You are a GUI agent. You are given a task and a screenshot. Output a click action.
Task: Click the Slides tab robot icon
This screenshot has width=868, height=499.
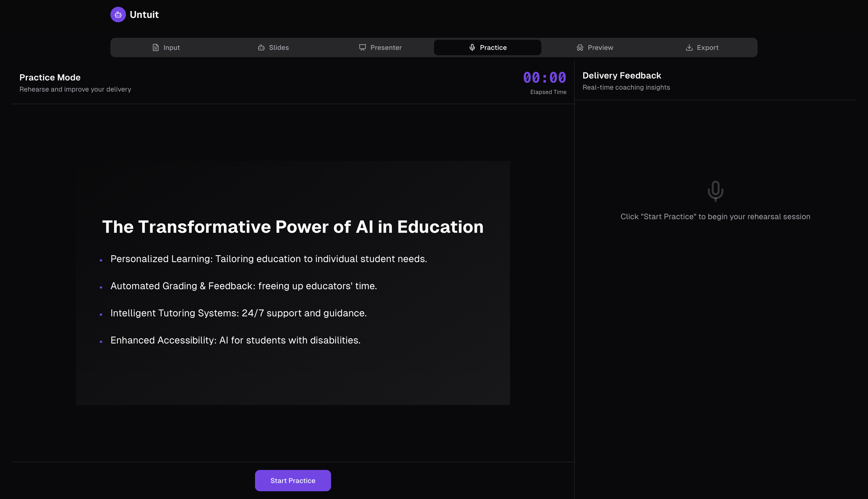tap(261, 47)
